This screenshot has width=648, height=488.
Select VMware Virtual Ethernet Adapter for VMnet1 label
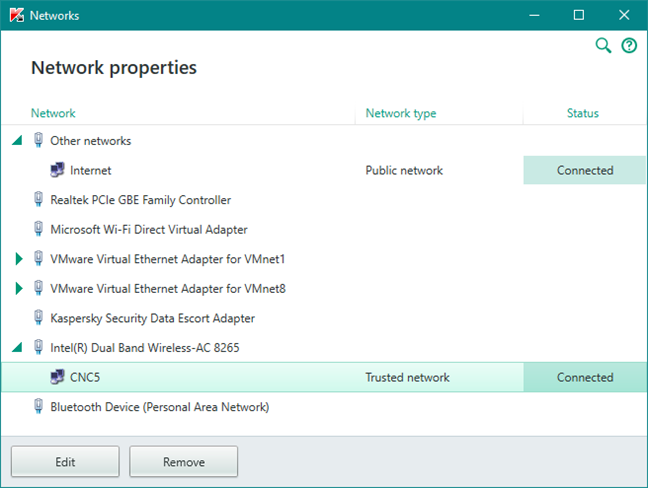coord(168,259)
